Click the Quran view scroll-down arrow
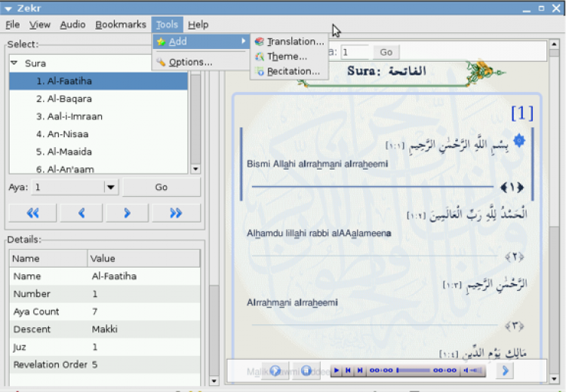The height and width of the screenshot is (392, 566). click(x=554, y=378)
